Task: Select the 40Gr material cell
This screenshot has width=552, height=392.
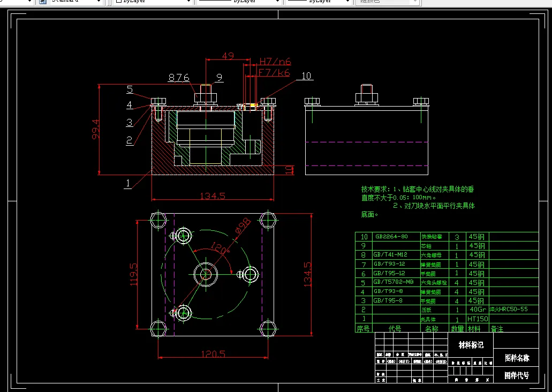Action: pos(478,309)
